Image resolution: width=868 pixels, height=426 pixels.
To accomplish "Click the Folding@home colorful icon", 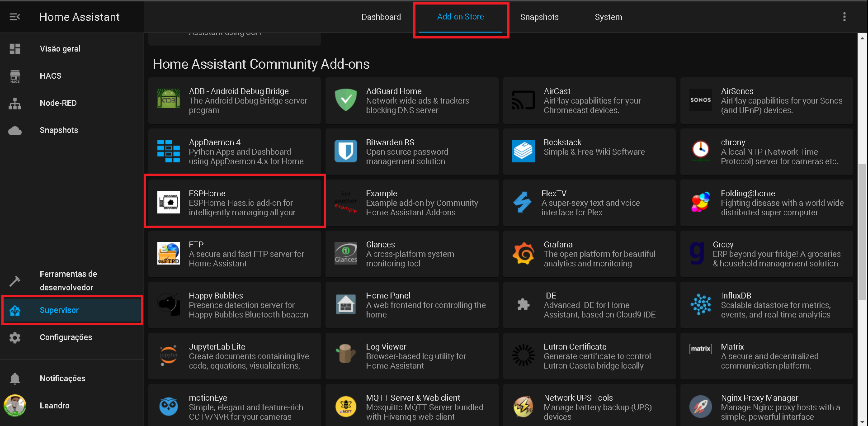I will [701, 203].
